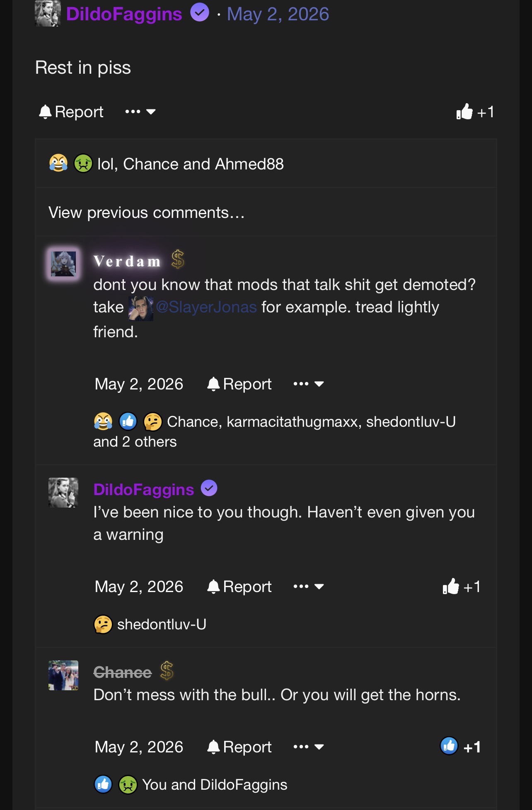Toggle the blue like reaction on Chance's comment
Screen dimensions: 532x810
coord(460,747)
